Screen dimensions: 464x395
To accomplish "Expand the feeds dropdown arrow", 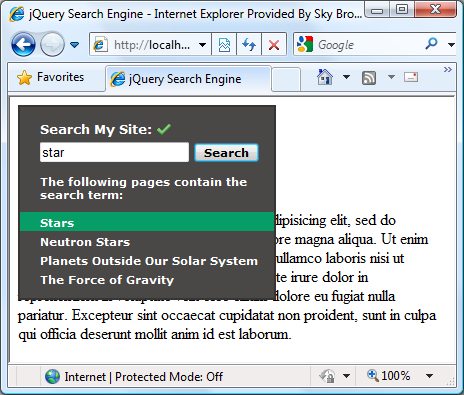I will [x=391, y=77].
